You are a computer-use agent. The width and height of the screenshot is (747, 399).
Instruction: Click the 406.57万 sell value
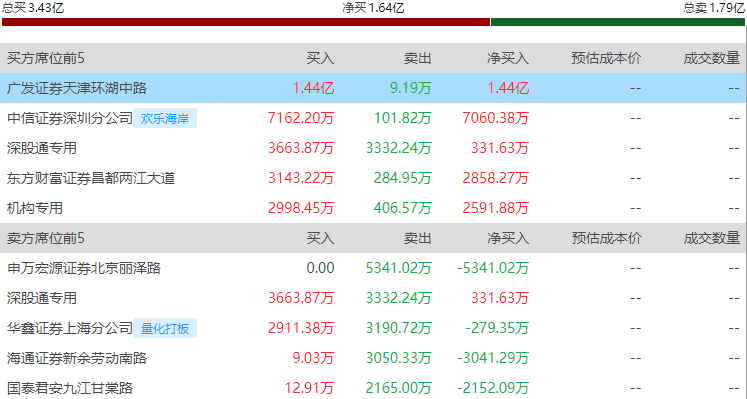point(403,208)
